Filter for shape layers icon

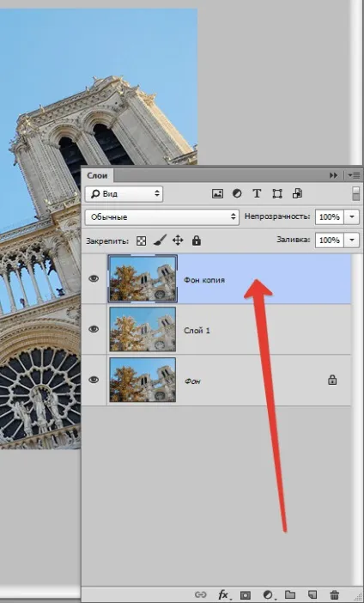277,194
